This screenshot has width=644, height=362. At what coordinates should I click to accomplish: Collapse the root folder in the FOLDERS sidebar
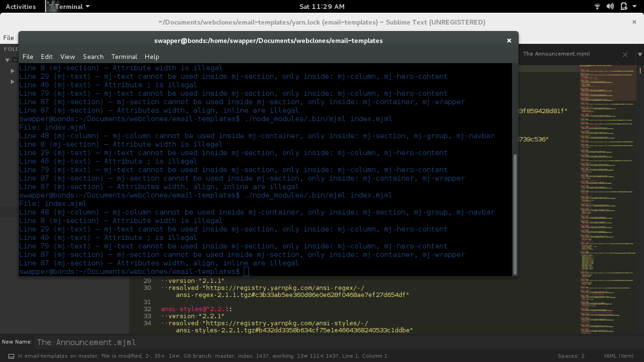pos(8,59)
